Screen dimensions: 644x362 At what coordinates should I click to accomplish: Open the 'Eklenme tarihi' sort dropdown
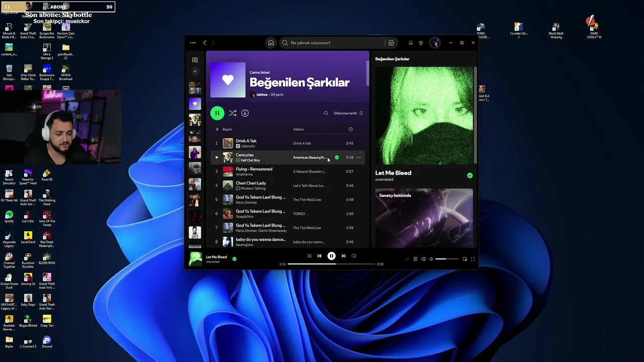click(348, 113)
